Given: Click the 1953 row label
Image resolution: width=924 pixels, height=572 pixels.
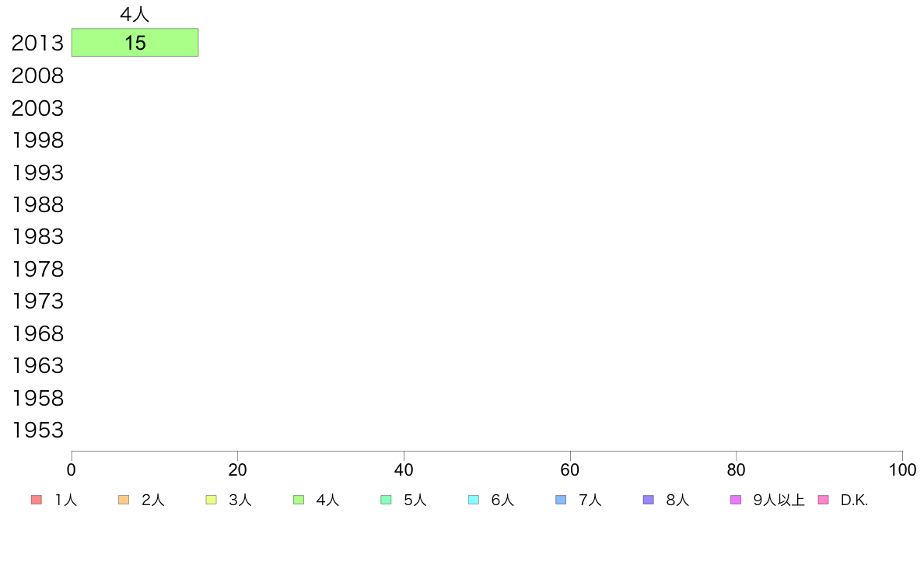Looking at the screenshot, I should coord(37,431).
